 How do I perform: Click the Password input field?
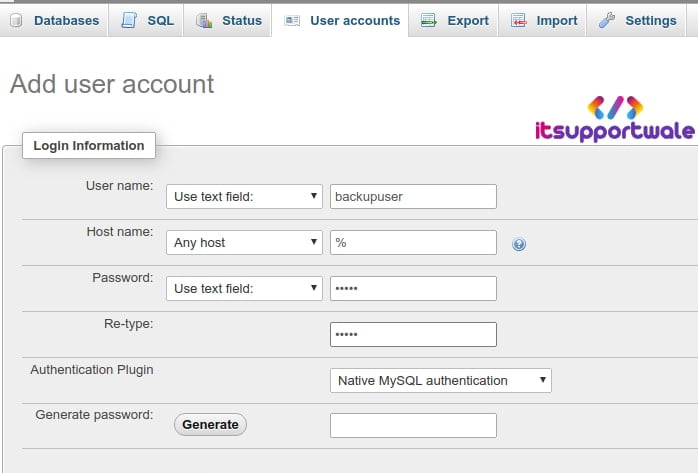coord(413,288)
